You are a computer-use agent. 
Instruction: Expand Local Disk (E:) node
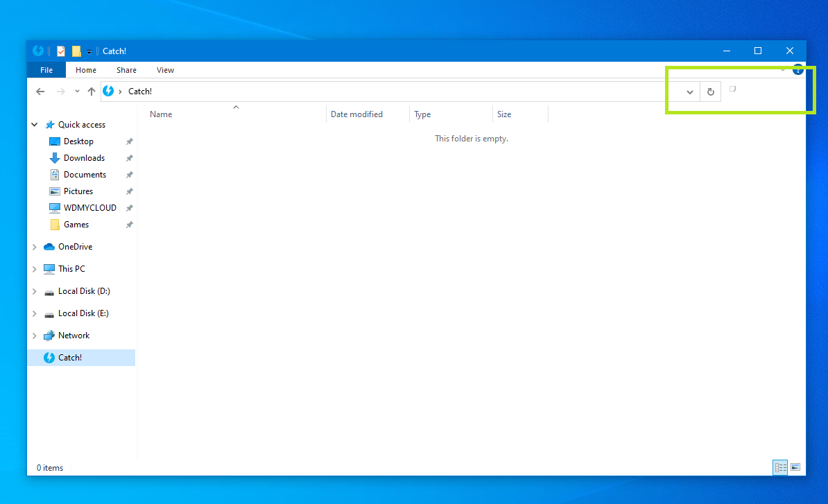click(x=34, y=313)
